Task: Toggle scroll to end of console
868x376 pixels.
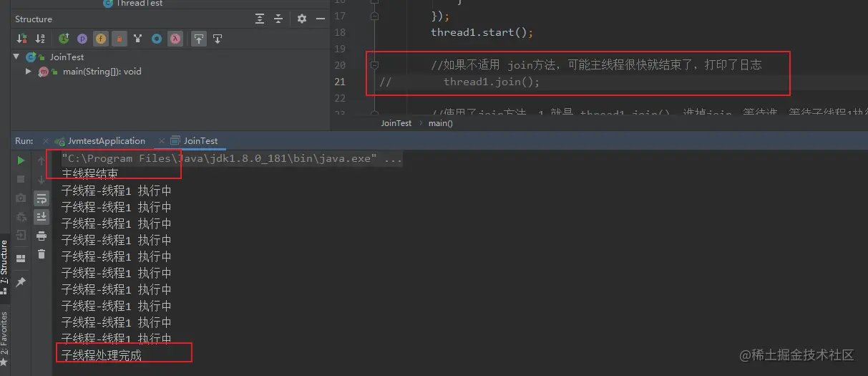Action: (x=42, y=216)
